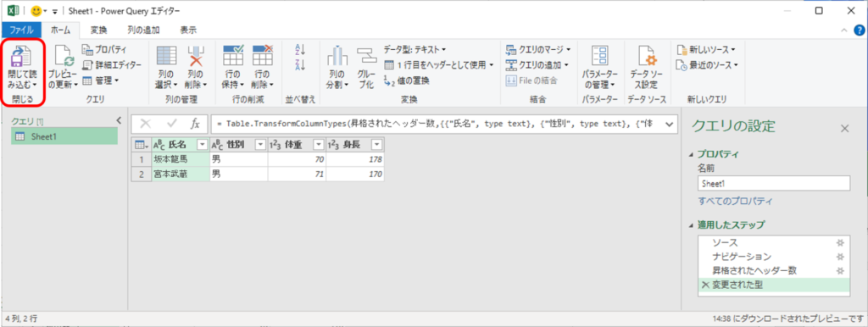
Task: Click into the formula bar text
Action: point(437,125)
